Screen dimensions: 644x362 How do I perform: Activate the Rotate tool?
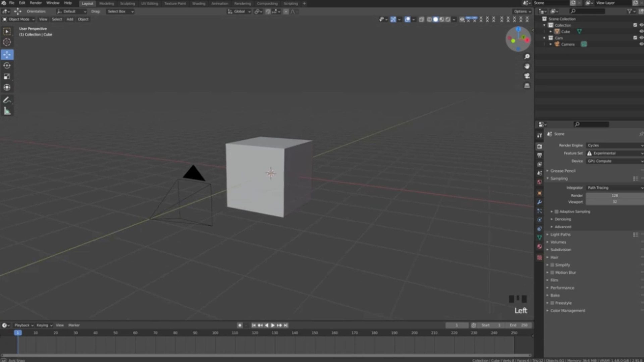click(x=7, y=66)
